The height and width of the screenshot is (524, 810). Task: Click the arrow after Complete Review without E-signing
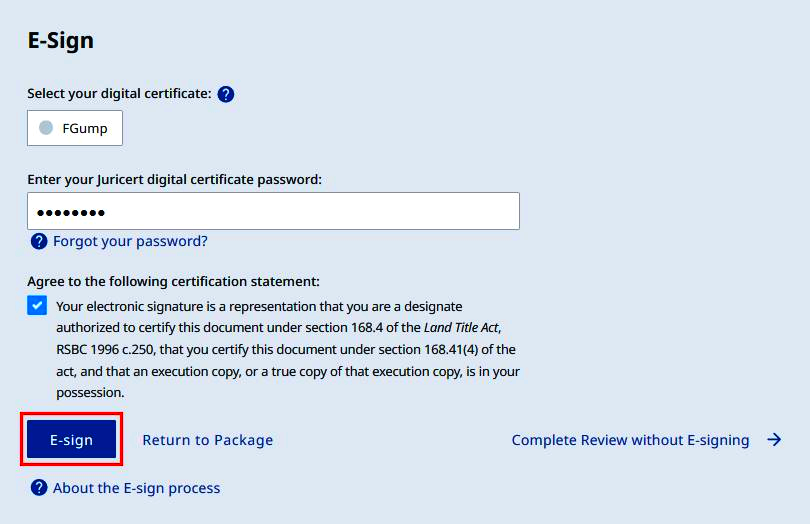pos(774,440)
